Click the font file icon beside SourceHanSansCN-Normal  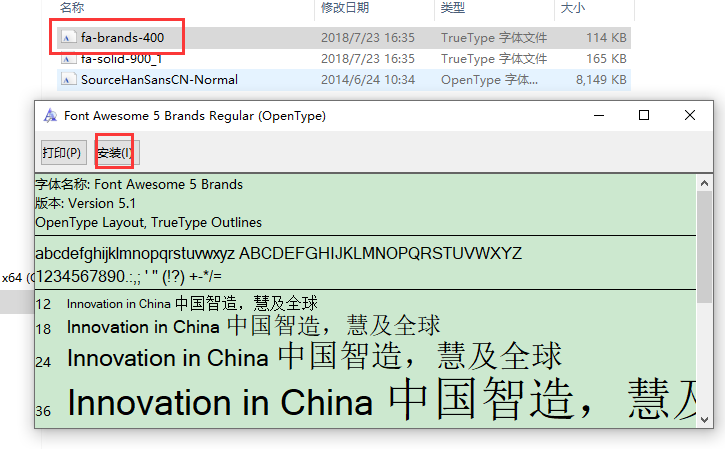tap(68, 80)
